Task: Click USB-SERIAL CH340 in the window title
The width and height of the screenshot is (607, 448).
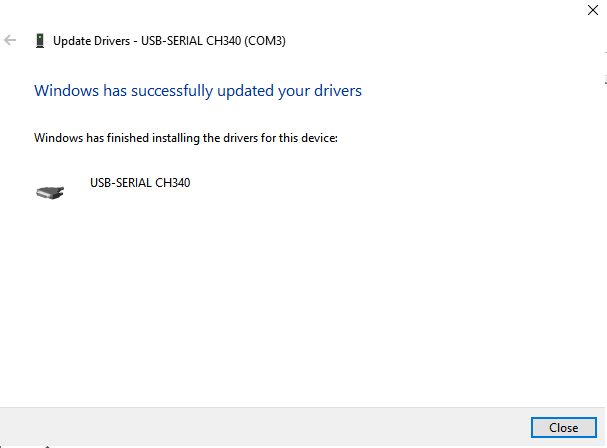Action: [x=191, y=41]
